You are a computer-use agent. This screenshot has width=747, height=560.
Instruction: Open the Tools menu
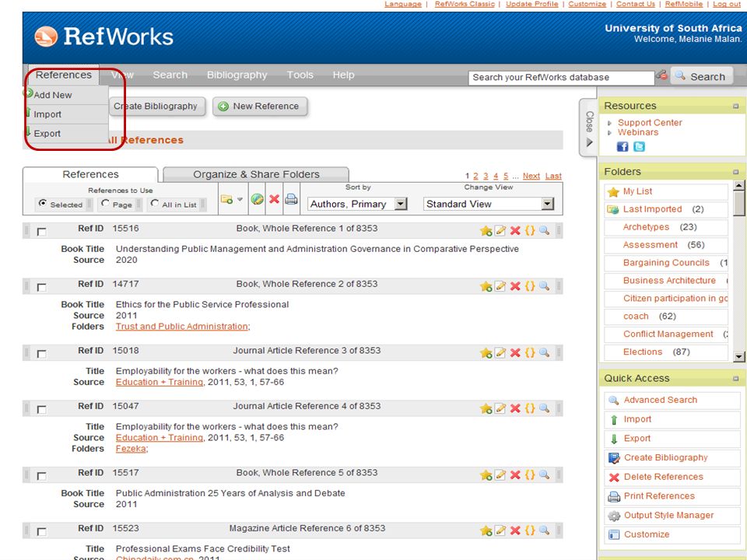point(300,75)
